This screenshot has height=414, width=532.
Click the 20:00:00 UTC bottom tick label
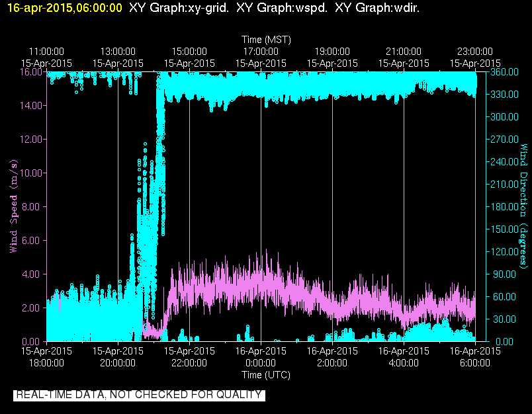point(118,363)
